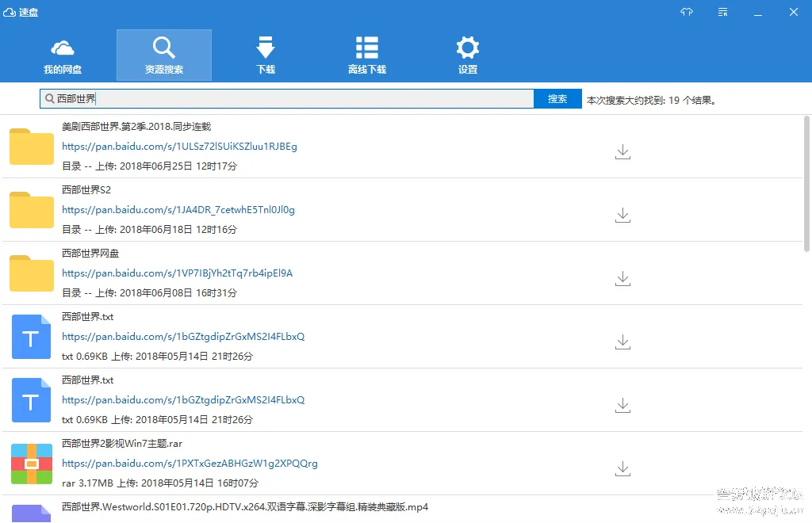The width and height of the screenshot is (812, 523).
Task: Select title 美剧西部世界.第2季.2018.同步连载
Action: click(136, 126)
